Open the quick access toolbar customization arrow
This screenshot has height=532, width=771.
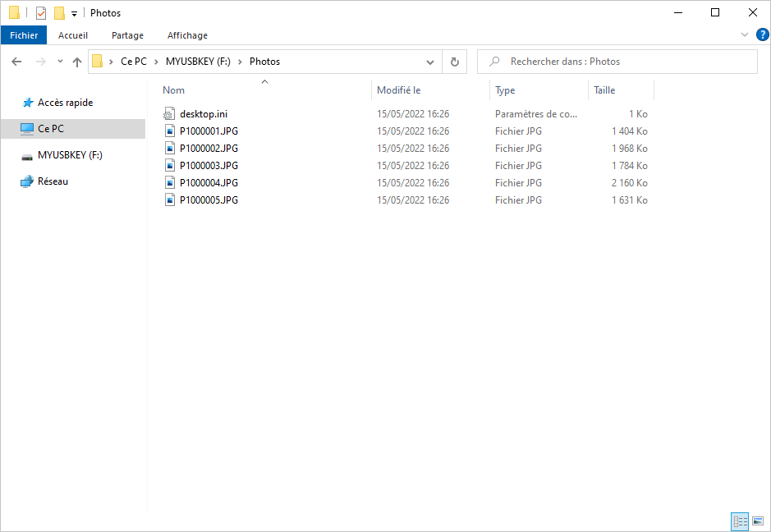pyautogui.click(x=74, y=14)
